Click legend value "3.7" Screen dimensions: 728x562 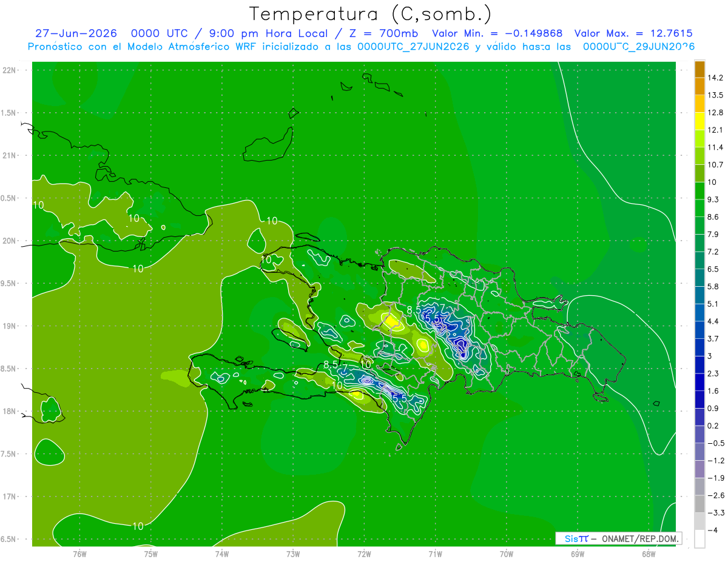(713, 338)
